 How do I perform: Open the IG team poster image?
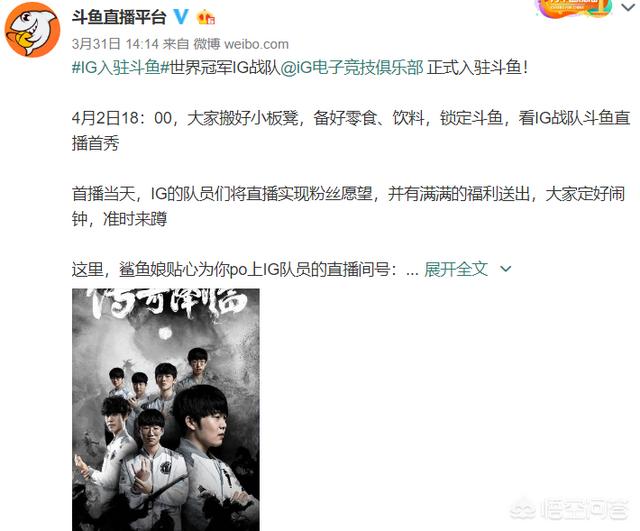coord(166,409)
